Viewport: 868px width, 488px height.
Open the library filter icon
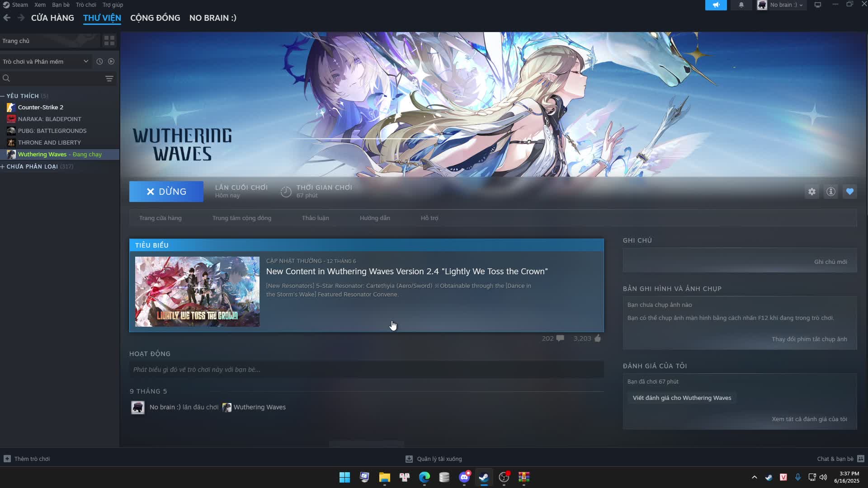109,78
